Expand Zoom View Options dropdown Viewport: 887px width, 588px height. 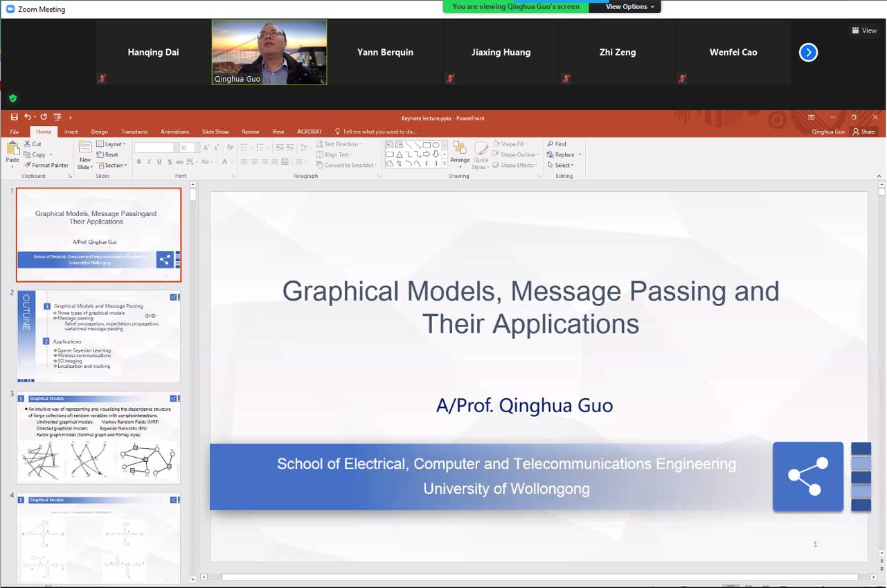pos(629,7)
